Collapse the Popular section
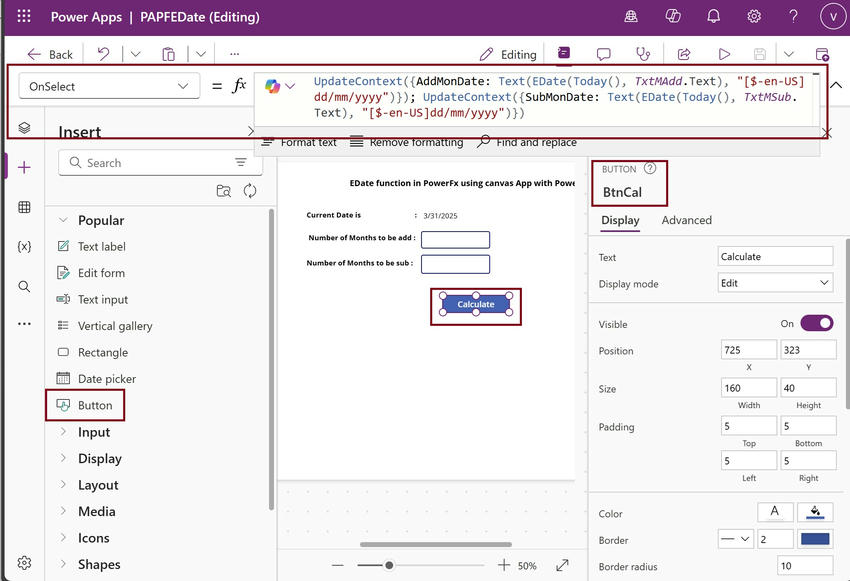Screen dimensions: 850x581 [63, 220]
